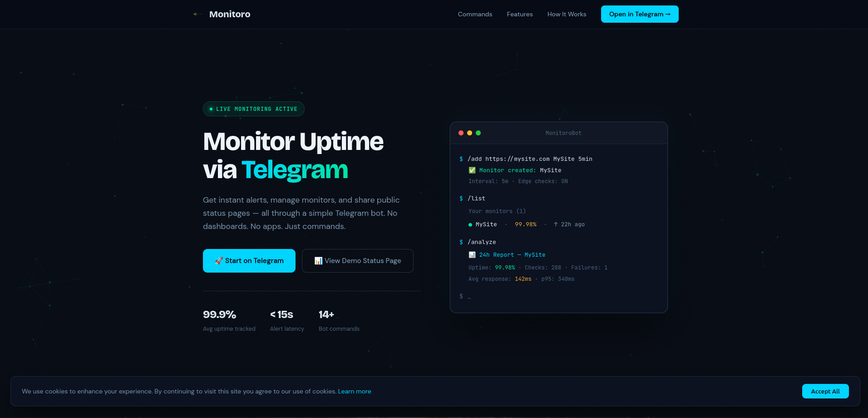
Task: Click p95: 340ms value
Action: [557, 279]
